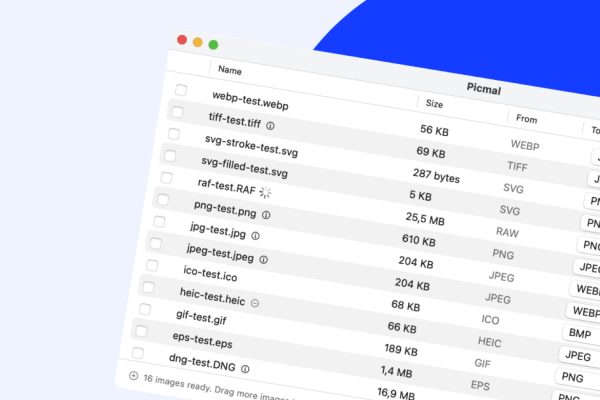Click the EPS source format cell
The image size is (600, 400).
coord(480,385)
